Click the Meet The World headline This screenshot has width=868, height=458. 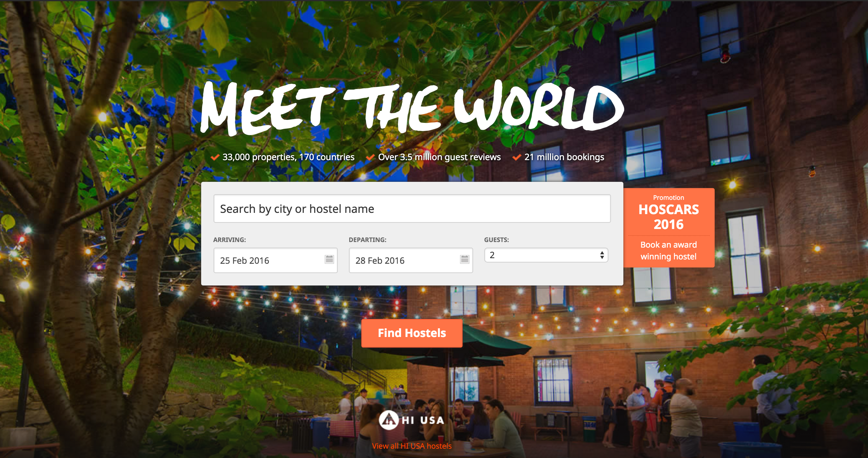click(412, 108)
